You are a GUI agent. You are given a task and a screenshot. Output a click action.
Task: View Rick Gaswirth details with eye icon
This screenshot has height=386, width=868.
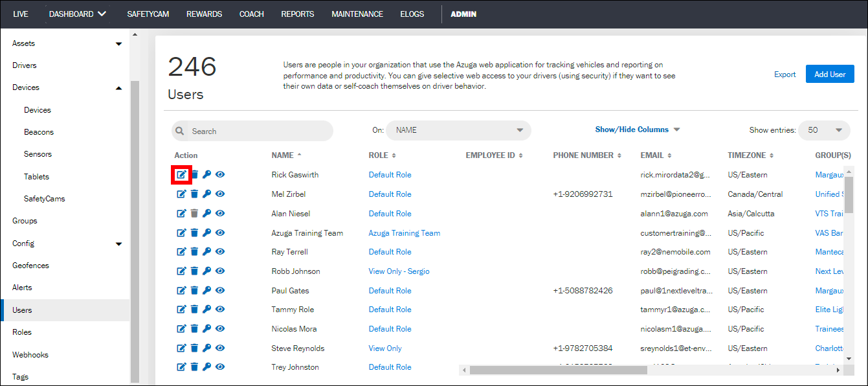click(x=220, y=175)
